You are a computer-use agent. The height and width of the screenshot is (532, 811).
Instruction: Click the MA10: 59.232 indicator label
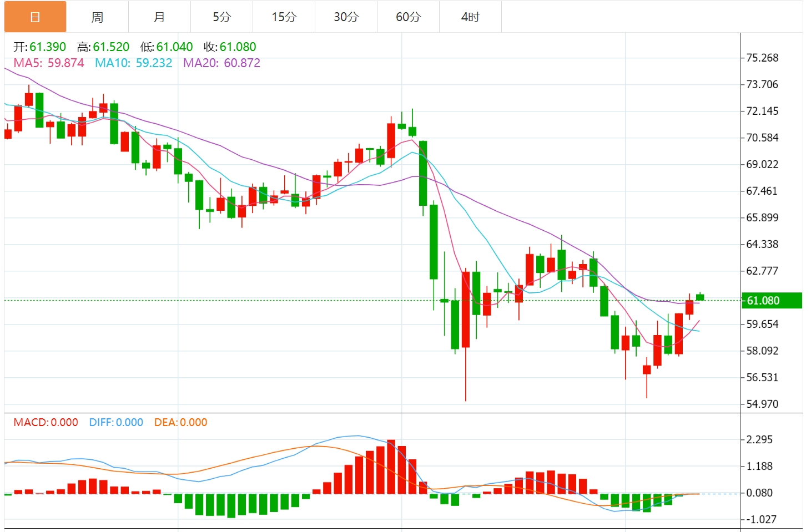pyautogui.click(x=134, y=63)
